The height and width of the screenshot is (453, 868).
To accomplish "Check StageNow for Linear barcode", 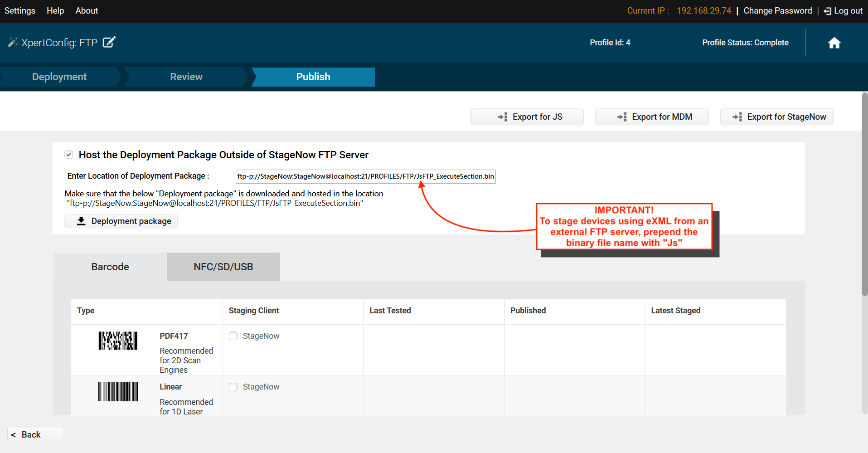I will tap(233, 387).
